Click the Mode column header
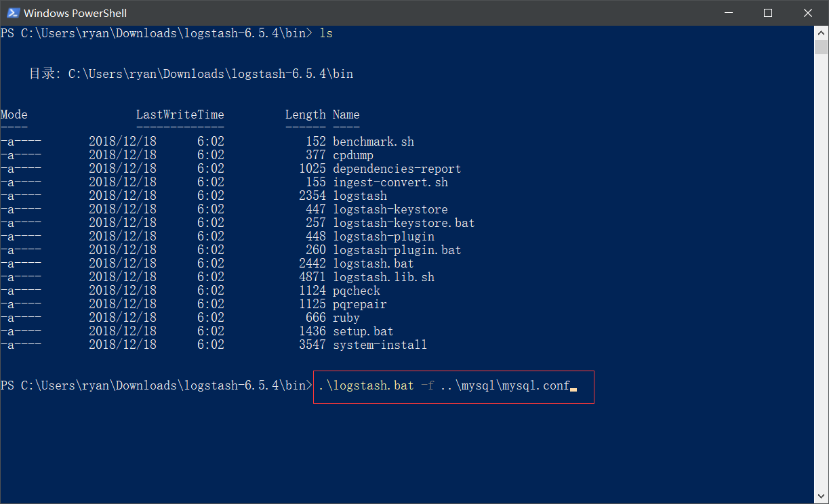This screenshot has width=829, height=504. coord(14,114)
